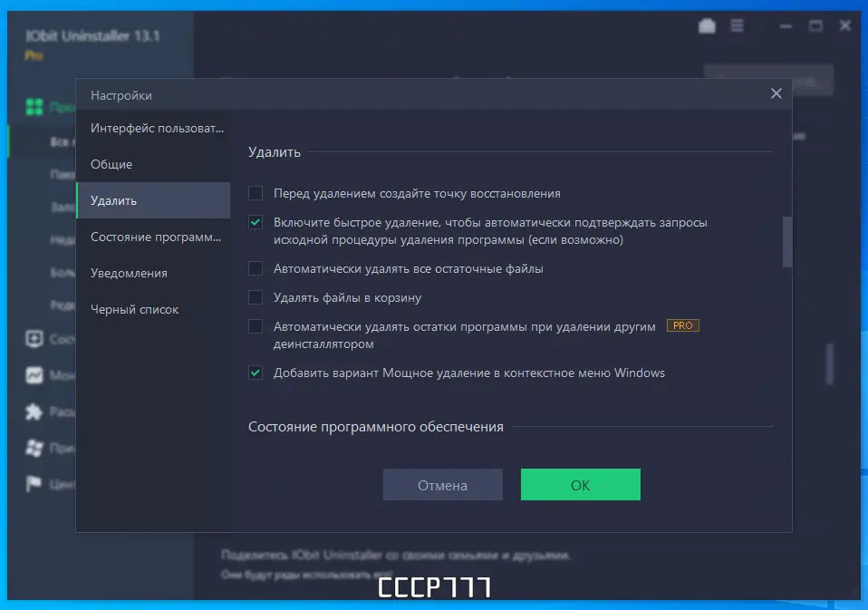Open the Черный список settings section
This screenshot has width=868, height=610.
(153, 309)
